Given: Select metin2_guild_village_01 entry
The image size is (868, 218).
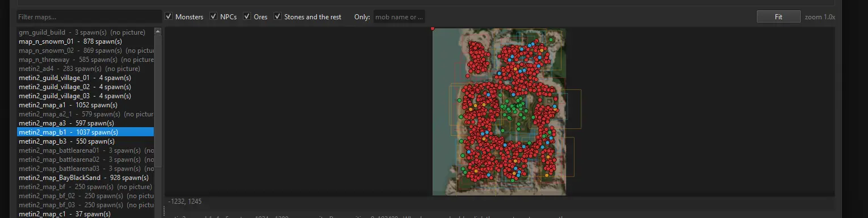Looking at the screenshot, I should (86, 78).
